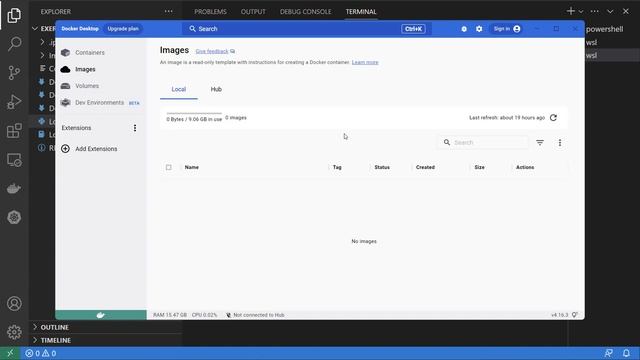Open the Learn more link
This screenshot has height=360, width=640.
tap(365, 62)
